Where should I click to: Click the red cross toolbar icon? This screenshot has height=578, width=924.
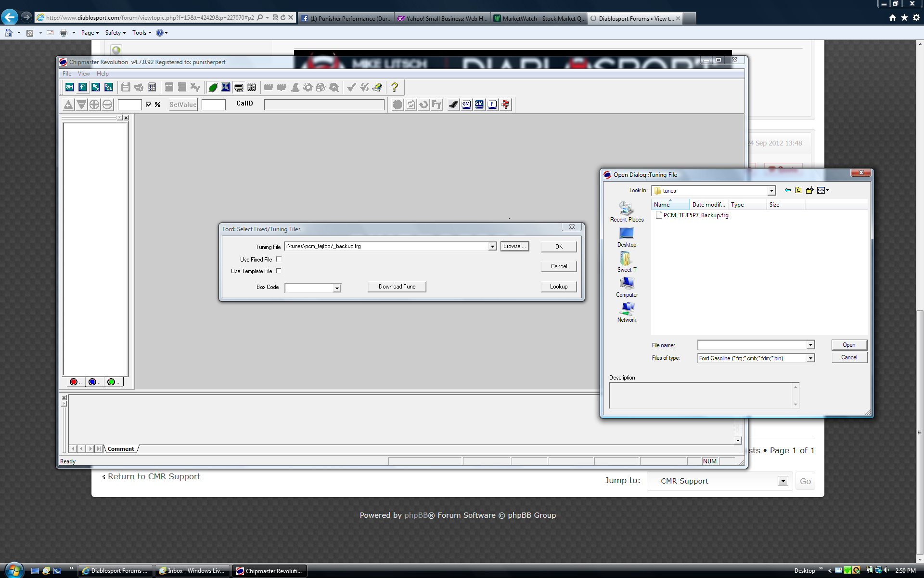coord(505,105)
